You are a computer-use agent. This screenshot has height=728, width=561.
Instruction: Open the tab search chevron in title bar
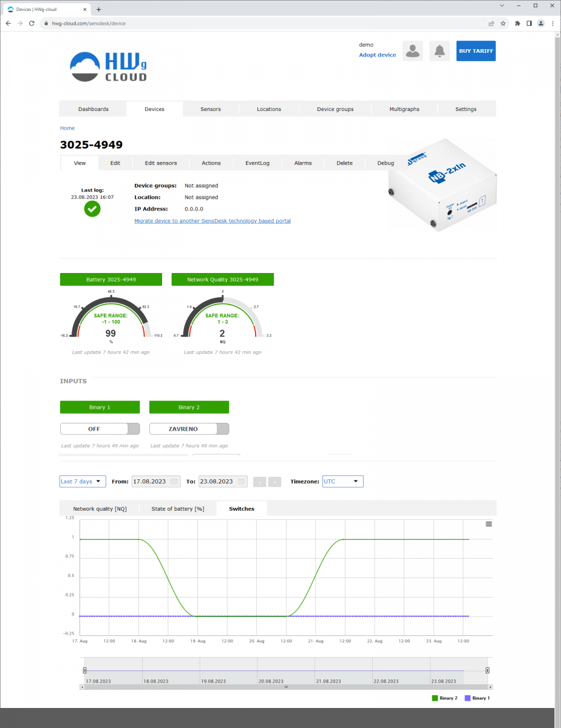pos(501,5)
